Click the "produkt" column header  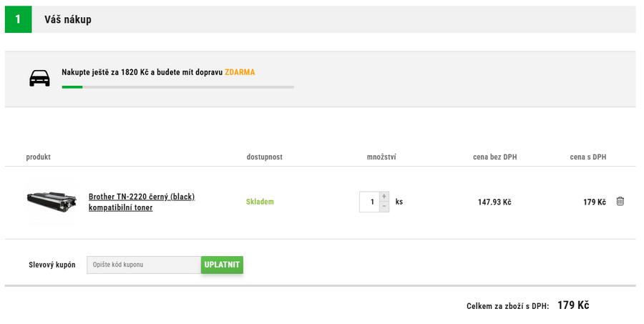click(x=39, y=157)
